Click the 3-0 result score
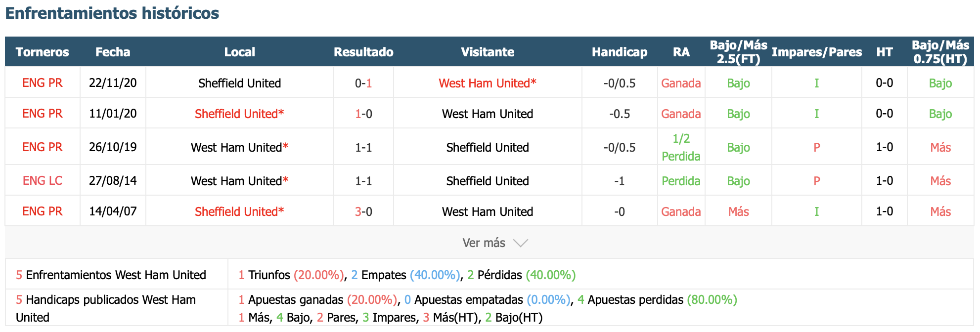The height and width of the screenshot is (332, 980). click(x=363, y=211)
